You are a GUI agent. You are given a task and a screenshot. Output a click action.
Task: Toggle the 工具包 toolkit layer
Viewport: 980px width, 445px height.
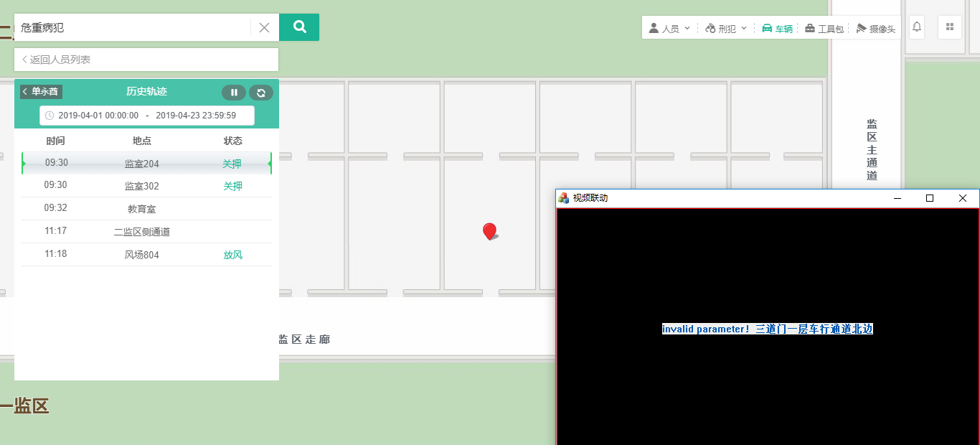click(x=824, y=29)
